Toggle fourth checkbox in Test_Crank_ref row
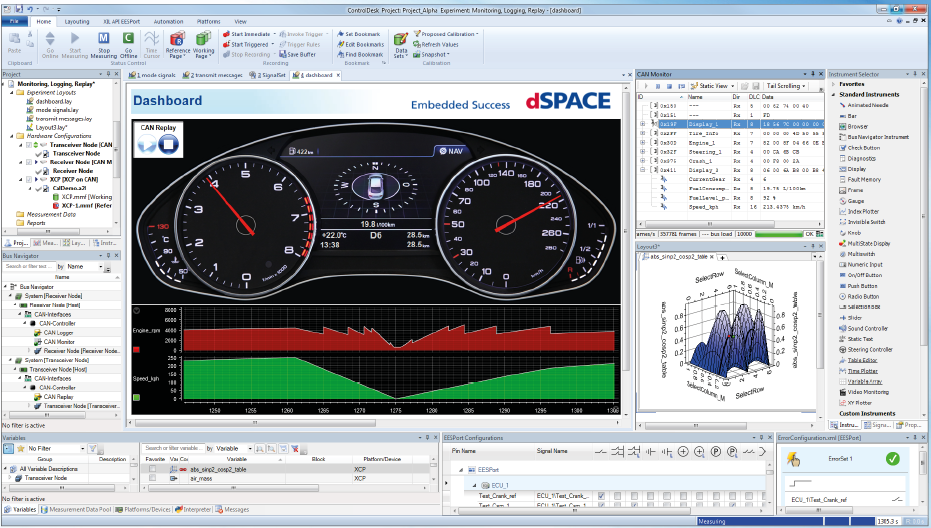 (x=651, y=496)
